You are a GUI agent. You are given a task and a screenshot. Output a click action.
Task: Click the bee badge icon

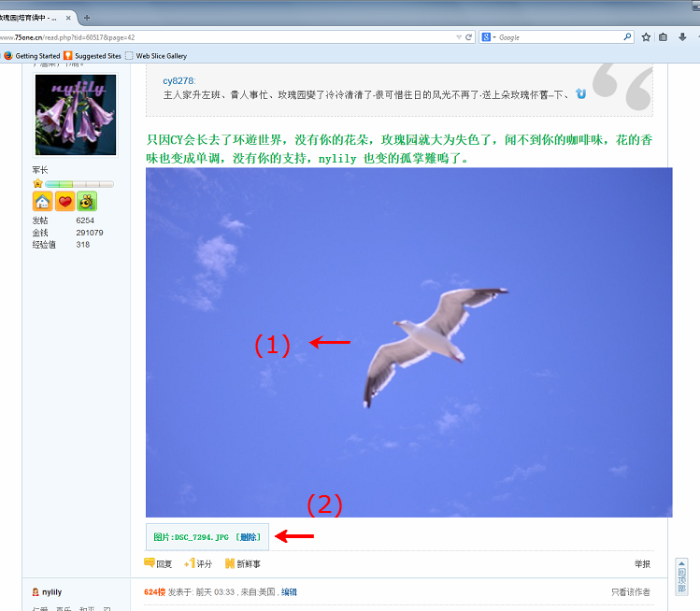[87, 201]
